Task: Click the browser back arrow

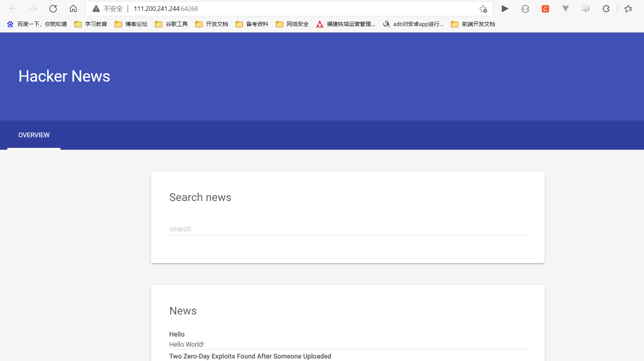Action: pyautogui.click(x=13, y=8)
